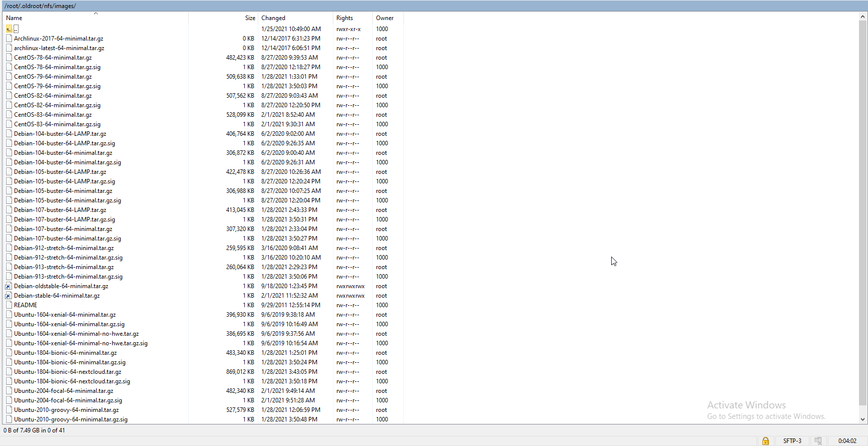
Task: Click the file icon for Debian-104-buster-64-LAMP.tar.gz
Action: click(9, 134)
